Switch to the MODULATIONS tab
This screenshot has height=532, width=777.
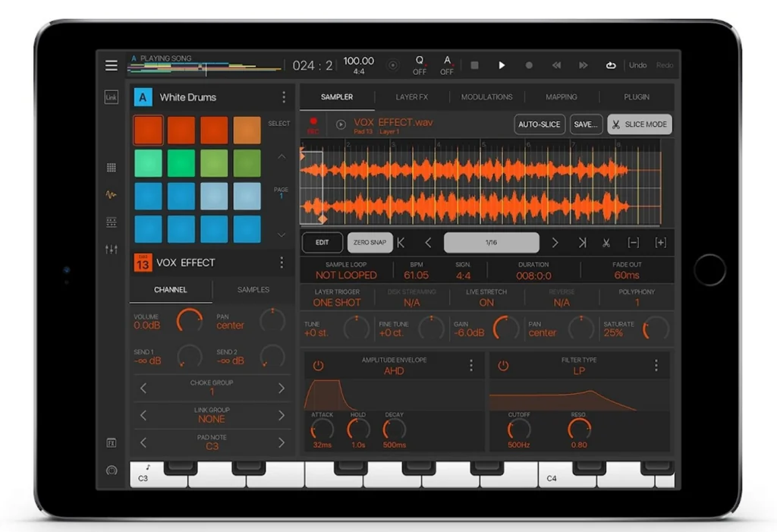pos(486,97)
